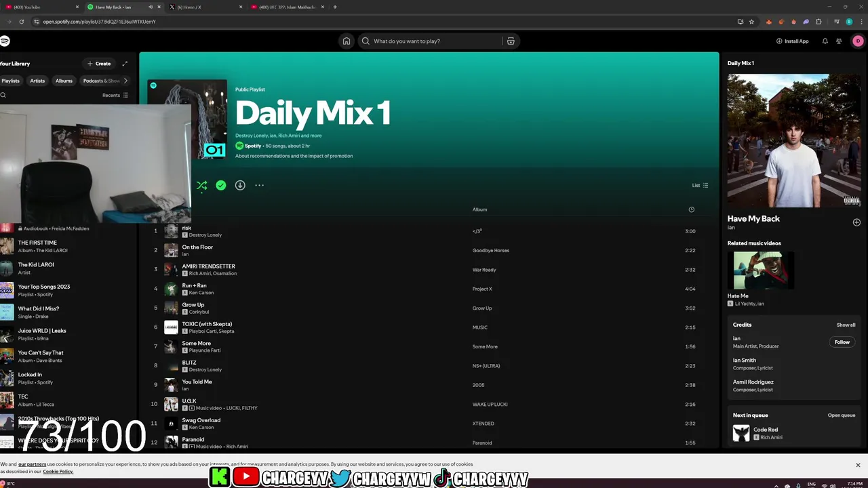Follow the artist ian in Credits
Viewport: 868px width, 488px height.
click(842, 342)
